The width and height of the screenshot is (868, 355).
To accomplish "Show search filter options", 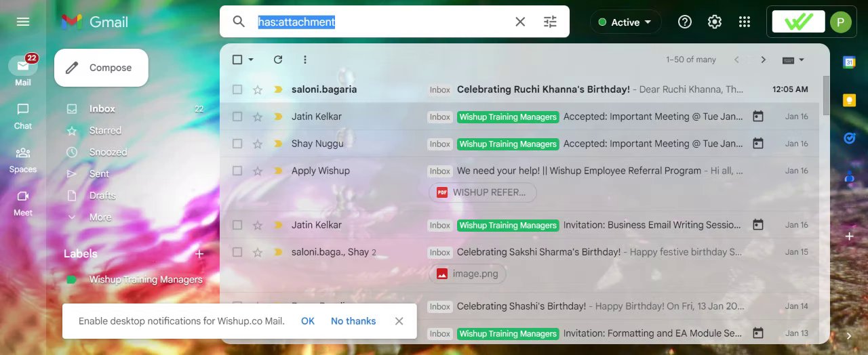I will click(x=550, y=22).
